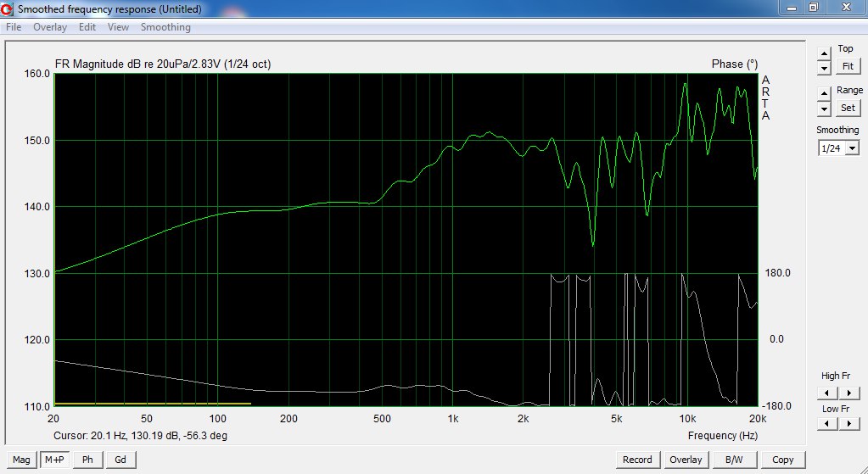
Task: Click the ARTA application icon in title bar
Action: 7,8
